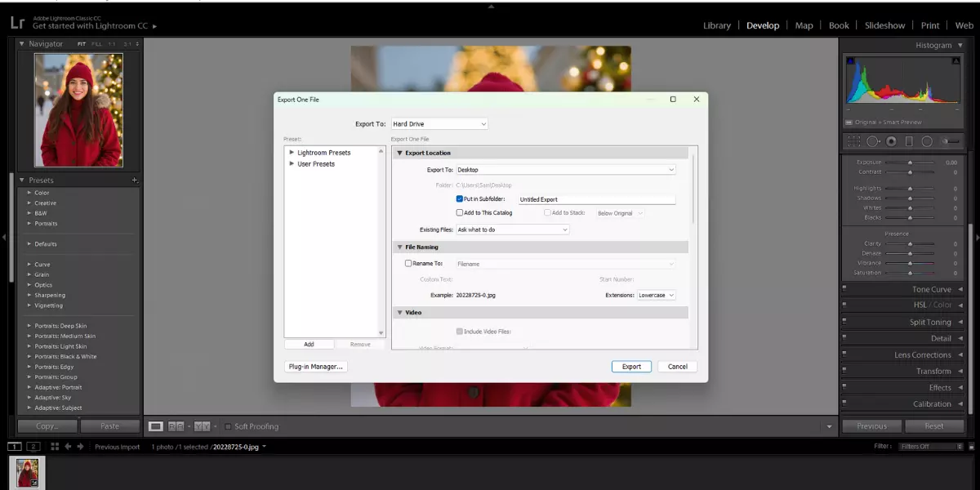Go back with the left arrow in filmstrip

tap(69, 447)
